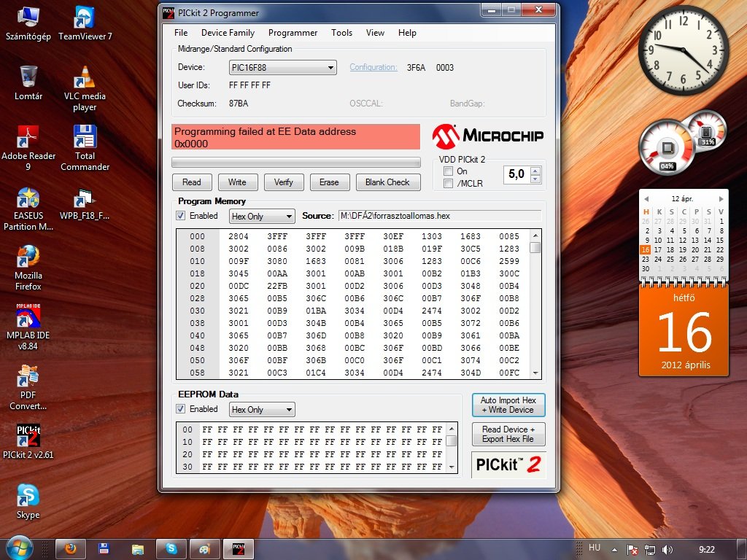The height and width of the screenshot is (560, 747).
Task: Click the HU language indicator
Action: coord(595,548)
